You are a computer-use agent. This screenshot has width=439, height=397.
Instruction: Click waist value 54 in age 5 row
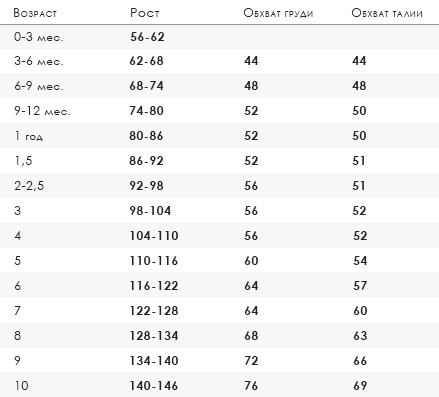coord(360,261)
